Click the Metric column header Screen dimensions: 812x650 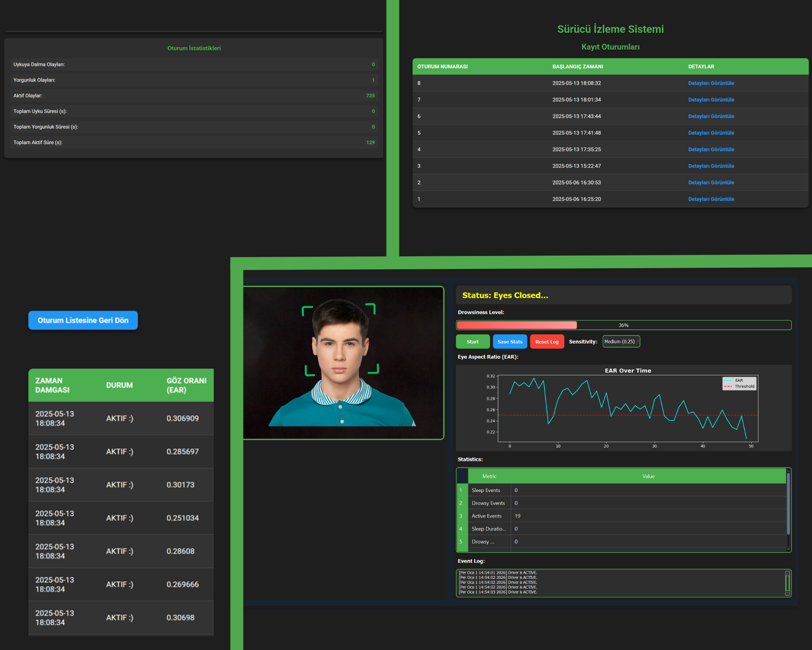(x=489, y=476)
